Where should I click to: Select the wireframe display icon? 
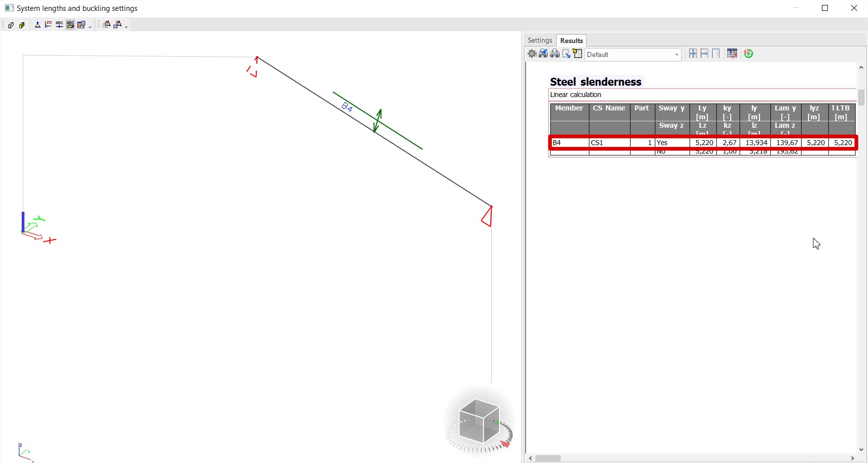point(11,25)
